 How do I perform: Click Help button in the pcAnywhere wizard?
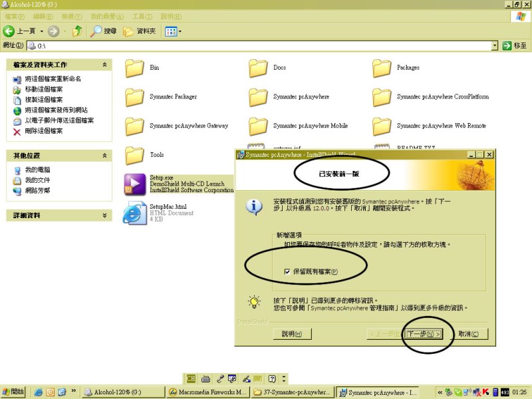(292, 334)
